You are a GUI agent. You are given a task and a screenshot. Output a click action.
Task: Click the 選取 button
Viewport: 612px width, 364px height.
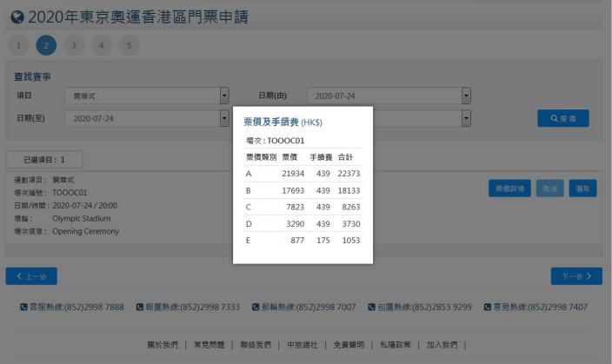(x=582, y=189)
